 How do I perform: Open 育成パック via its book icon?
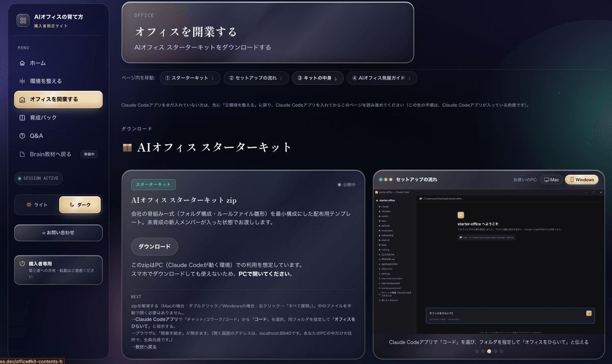tap(22, 118)
